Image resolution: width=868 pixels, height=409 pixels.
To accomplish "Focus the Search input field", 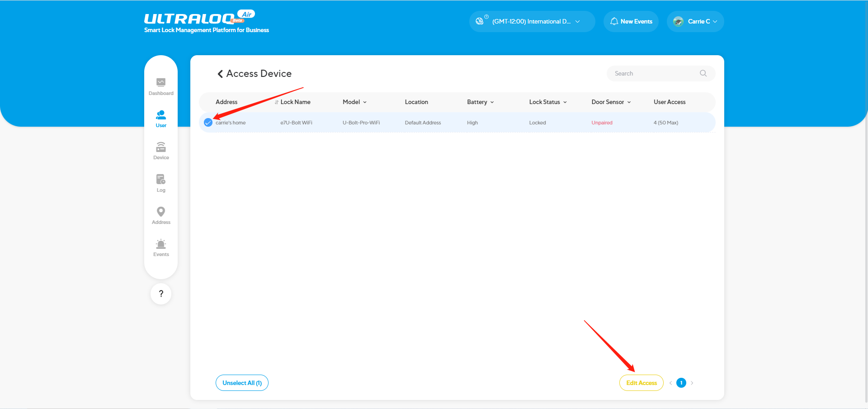I will point(661,73).
